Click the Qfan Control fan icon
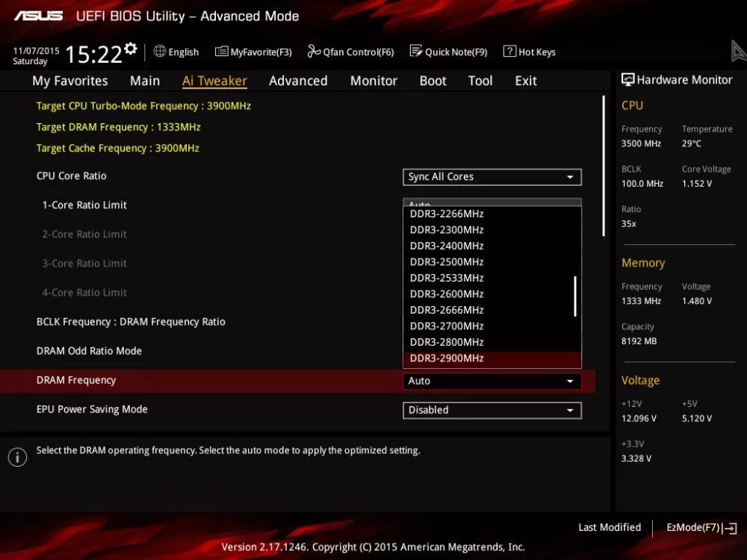747x560 pixels. point(314,51)
